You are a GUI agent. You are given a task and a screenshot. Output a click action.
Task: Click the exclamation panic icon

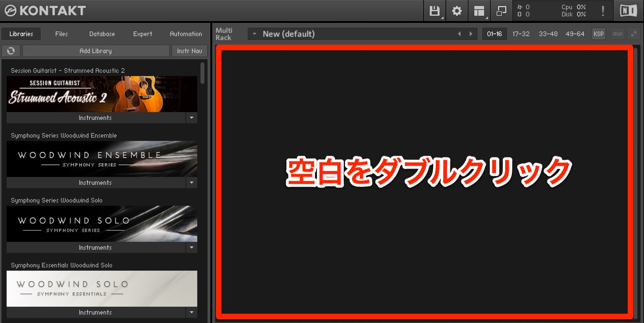pyautogui.click(x=603, y=11)
